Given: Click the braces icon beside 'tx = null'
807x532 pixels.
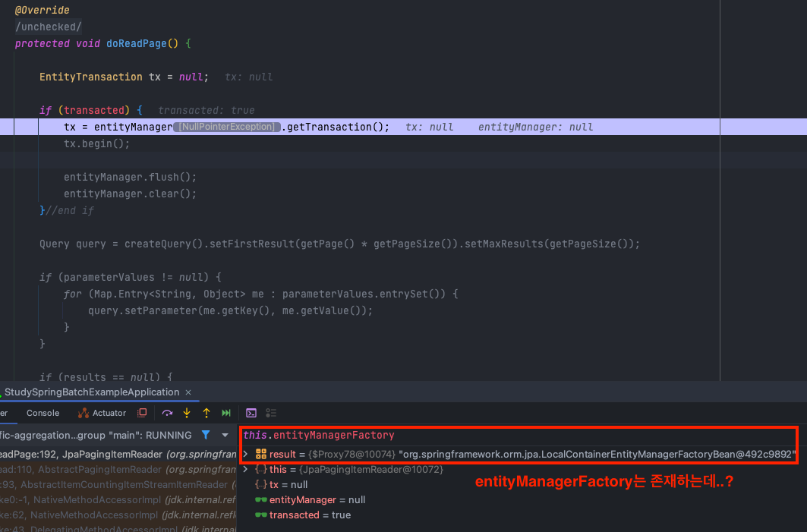Looking at the screenshot, I should coord(261,484).
